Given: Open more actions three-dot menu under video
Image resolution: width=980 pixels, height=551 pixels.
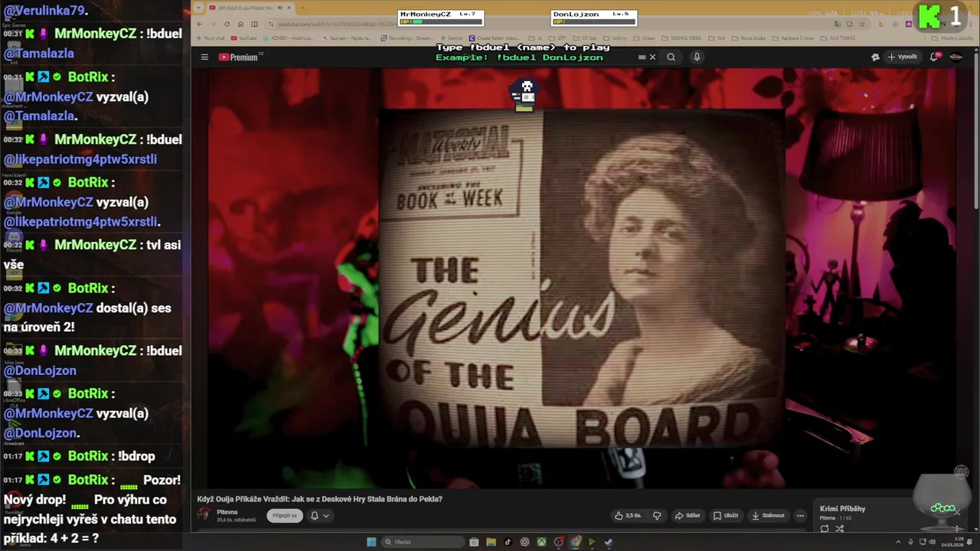Looking at the screenshot, I should coord(800,515).
